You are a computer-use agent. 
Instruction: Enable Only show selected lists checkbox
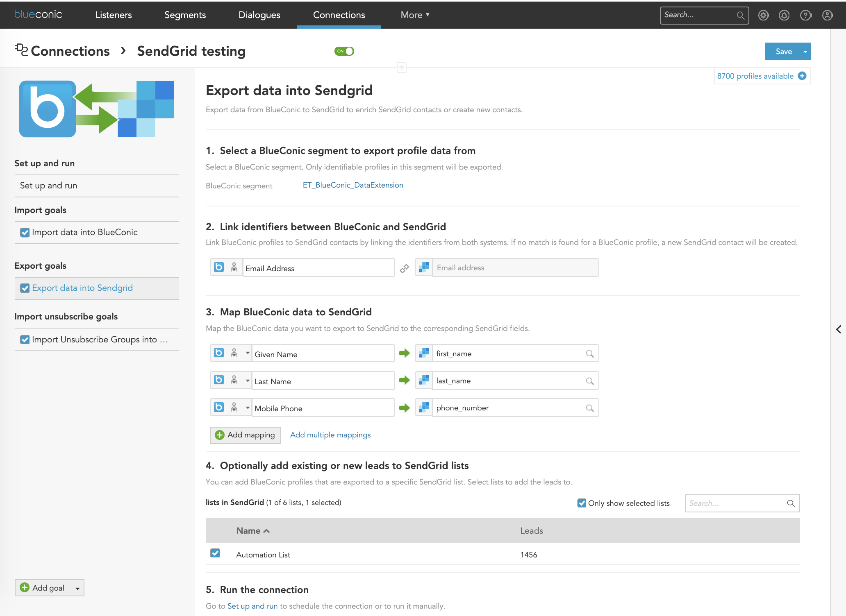tap(580, 503)
